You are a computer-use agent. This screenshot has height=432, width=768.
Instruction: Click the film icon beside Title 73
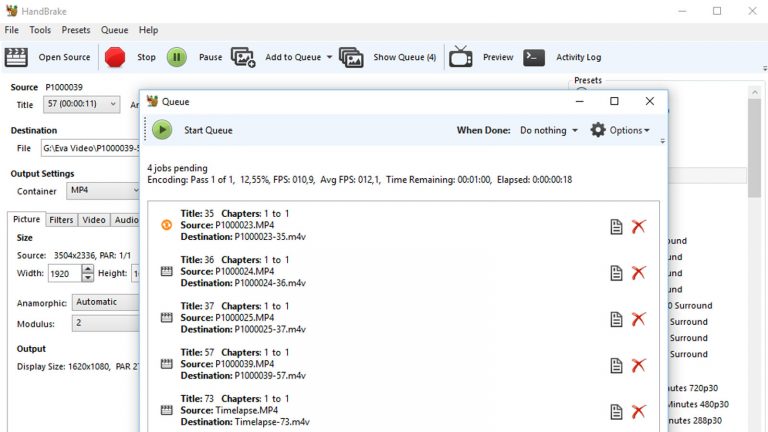click(167, 410)
